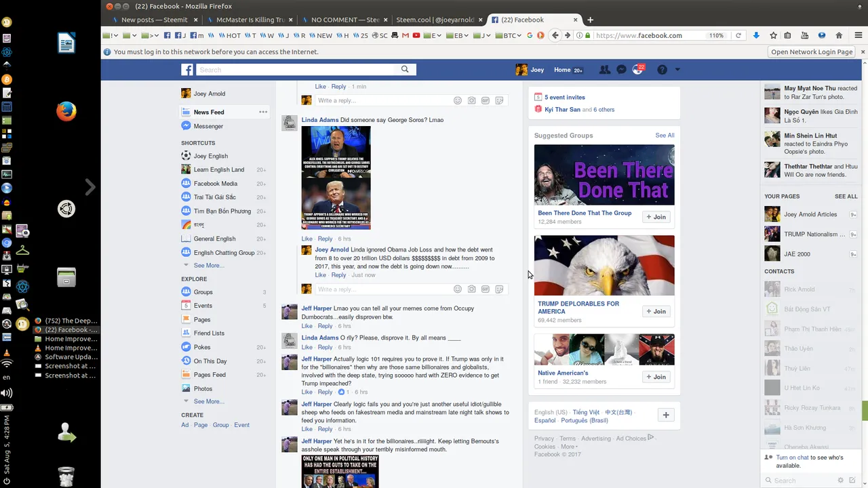The height and width of the screenshot is (488, 868).
Task: Open Firefox downloads arrow icon
Action: (756, 35)
